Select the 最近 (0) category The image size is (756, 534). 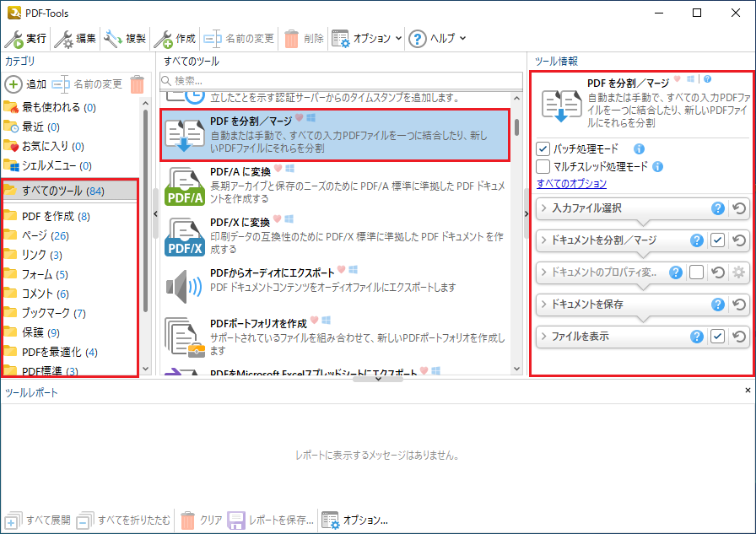pyautogui.click(x=32, y=127)
